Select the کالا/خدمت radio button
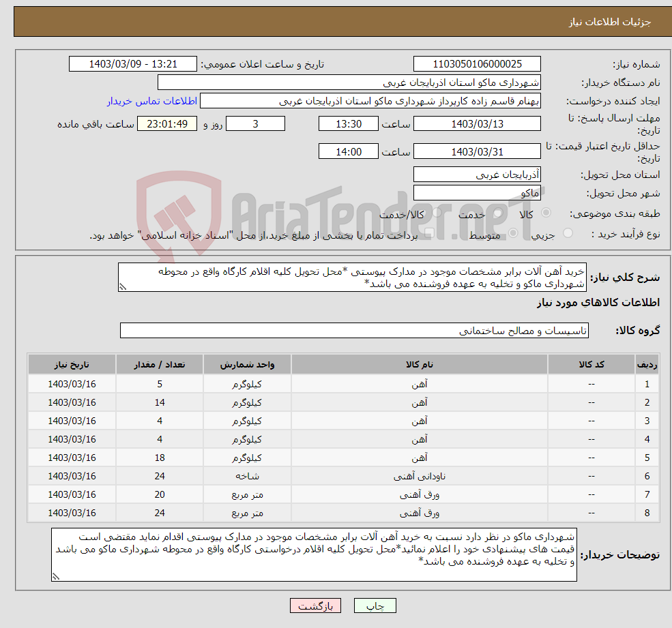Image resolution: width=672 pixels, height=628 pixels. point(437,213)
